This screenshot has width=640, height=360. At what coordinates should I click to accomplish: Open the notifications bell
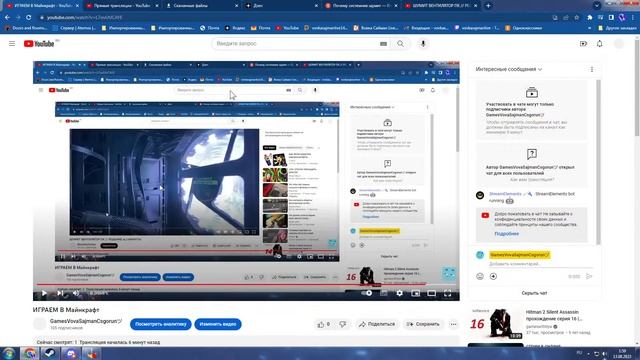pos(599,44)
